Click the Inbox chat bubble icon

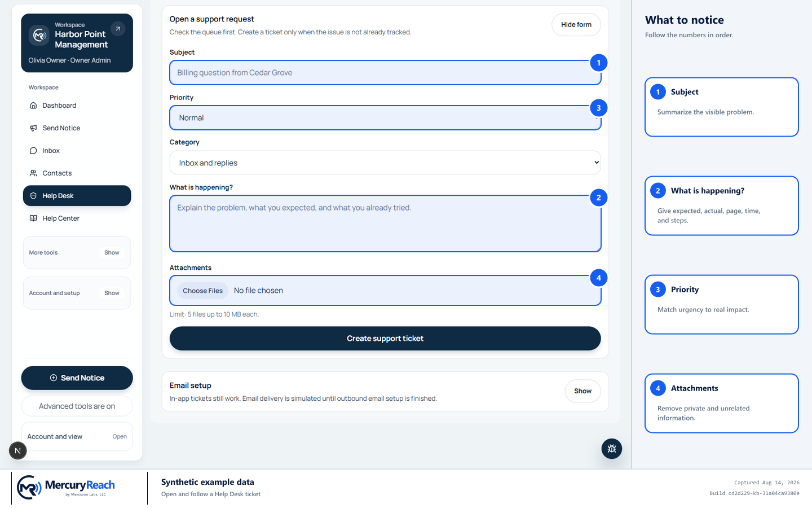[33, 151]
